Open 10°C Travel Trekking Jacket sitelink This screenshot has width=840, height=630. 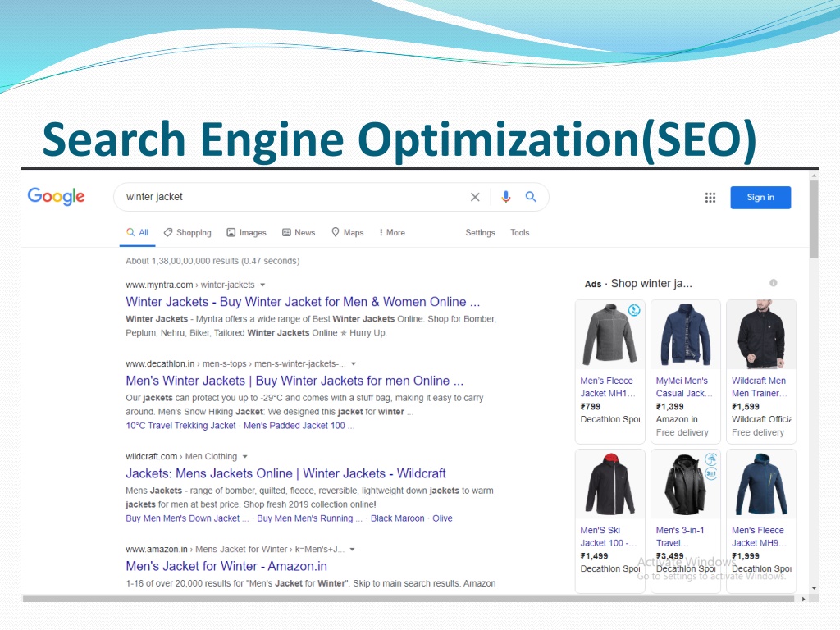pyautogui.click(x=180, y=426)
